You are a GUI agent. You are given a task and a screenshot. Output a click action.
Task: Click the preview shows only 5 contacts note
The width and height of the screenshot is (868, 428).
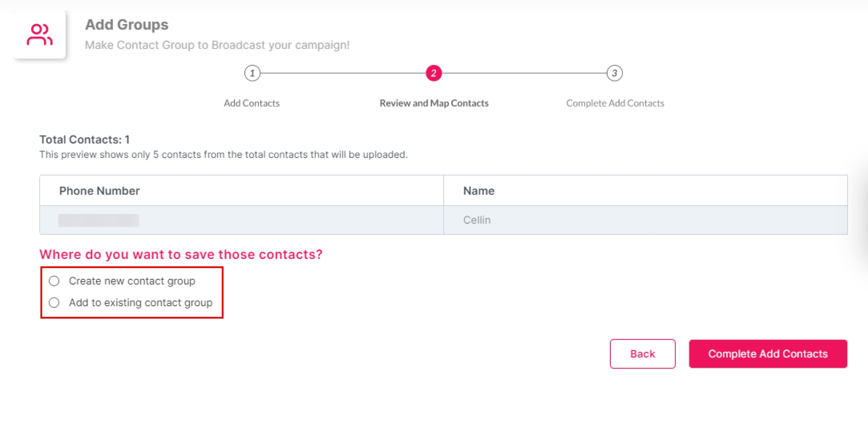[223, 155]
